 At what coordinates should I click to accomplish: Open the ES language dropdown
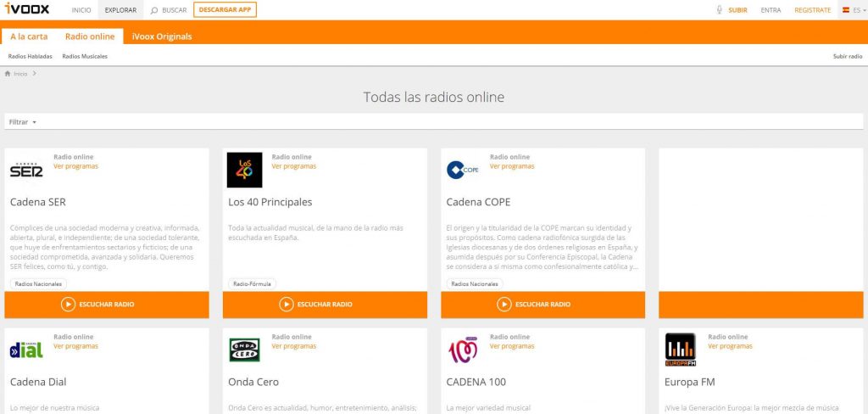pyautogui.click(x=860, y=10)
